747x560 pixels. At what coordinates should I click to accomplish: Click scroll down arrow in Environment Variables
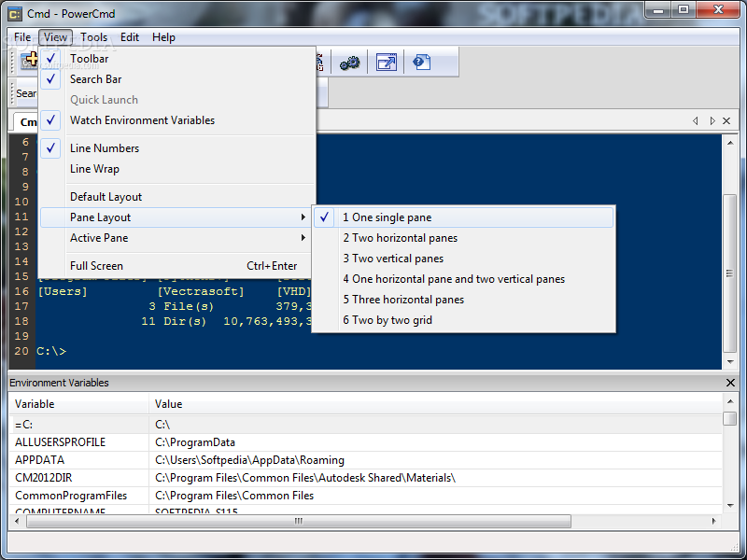click(730, 506)
